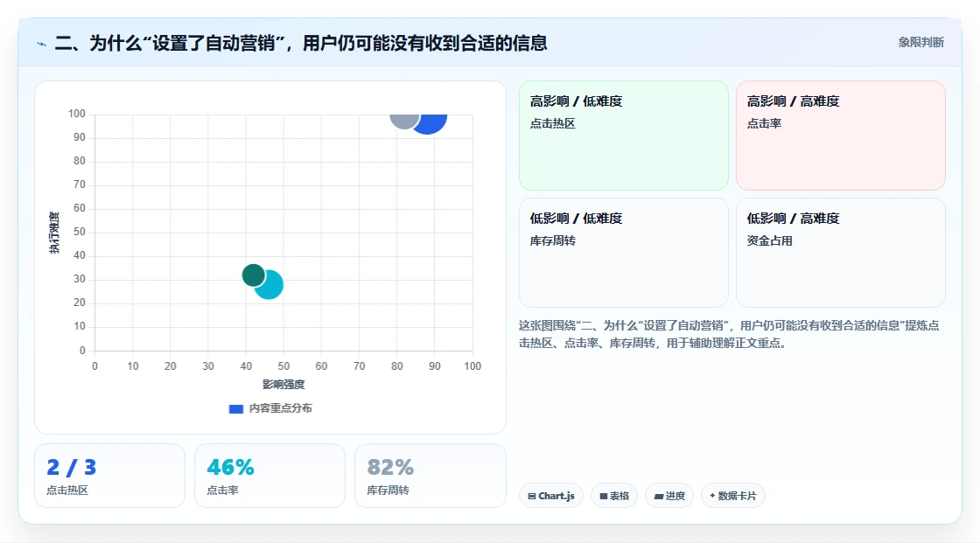Click the 资金占用 text in quadrant card
The image size is (980, 543).
(x=769, y=241)
